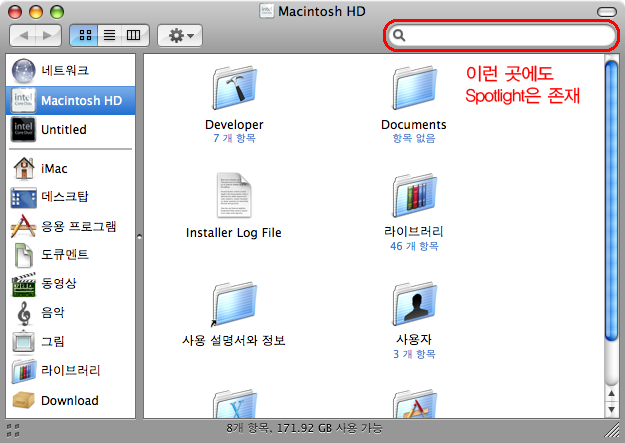Select the Developer folder icon

(234, 88)
